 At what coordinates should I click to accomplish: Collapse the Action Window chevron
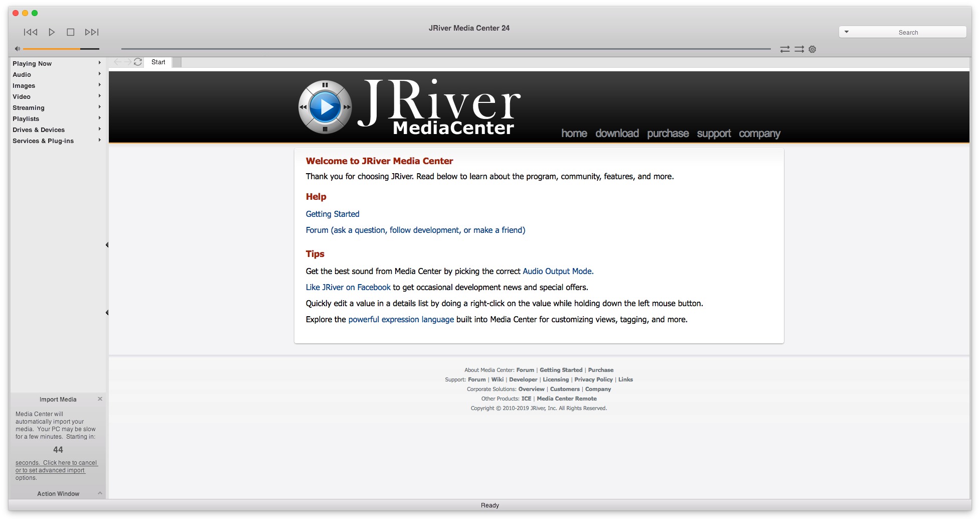[x=100, y=493]
